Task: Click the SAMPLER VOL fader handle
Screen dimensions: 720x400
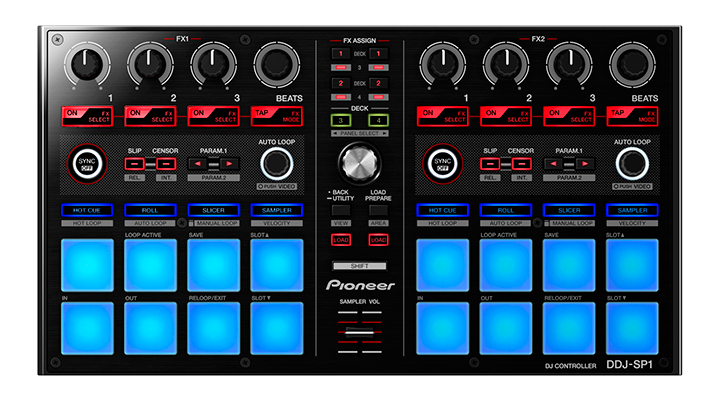Action: pyautogui.click(x=360, y=332)
